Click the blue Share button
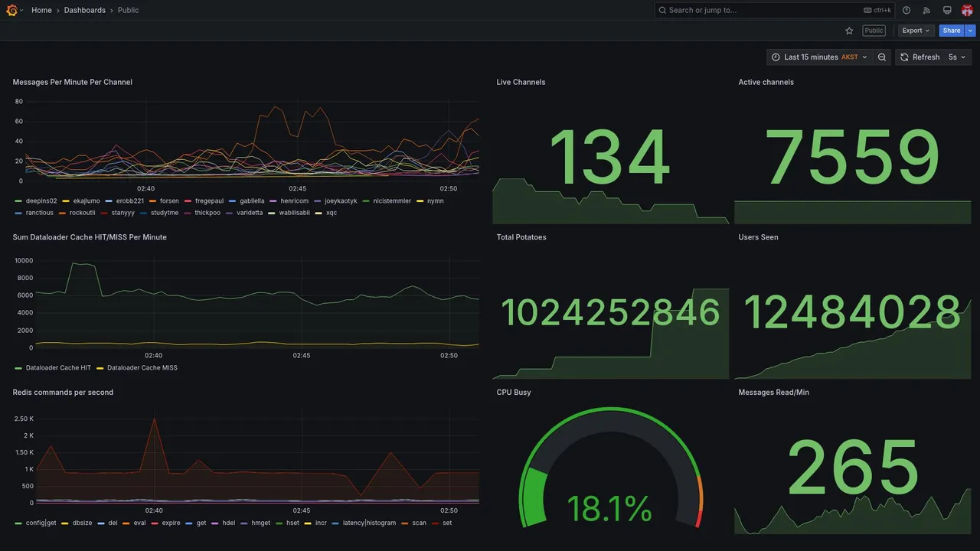Image resolution: width=980 pixels, height=551 pixels. [x=952, y=31]
